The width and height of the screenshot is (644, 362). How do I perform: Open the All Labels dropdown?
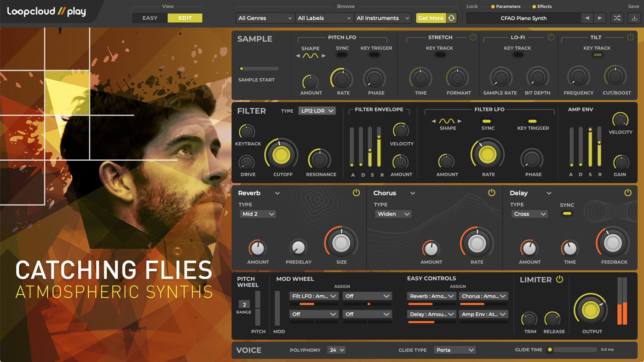click(x=324, y=18)
